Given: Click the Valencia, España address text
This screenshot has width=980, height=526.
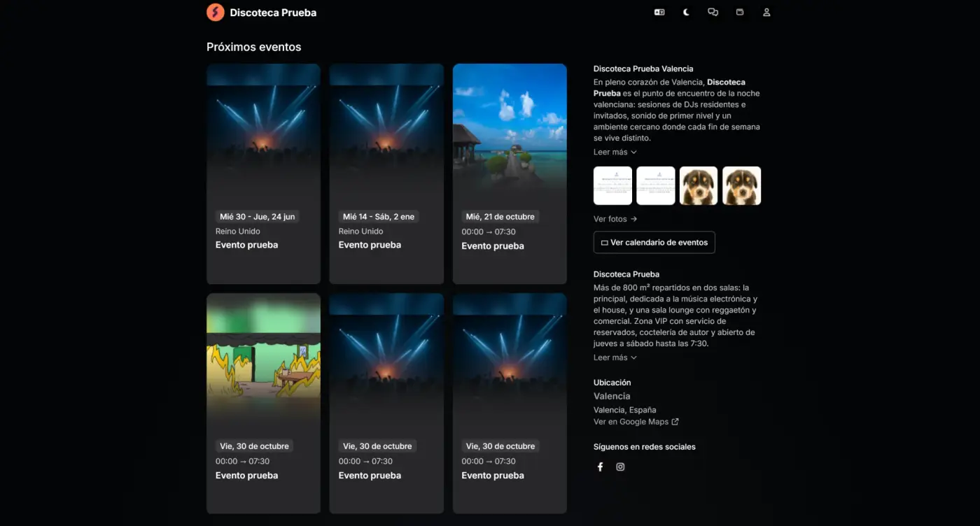Looking at the screenshot, I should (x=624, y=410).
